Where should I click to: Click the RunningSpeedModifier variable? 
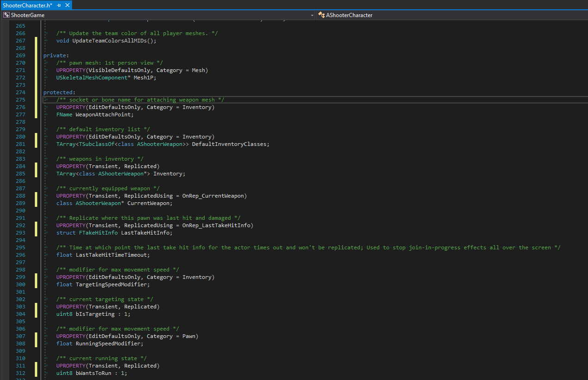(x=108, y=344)
